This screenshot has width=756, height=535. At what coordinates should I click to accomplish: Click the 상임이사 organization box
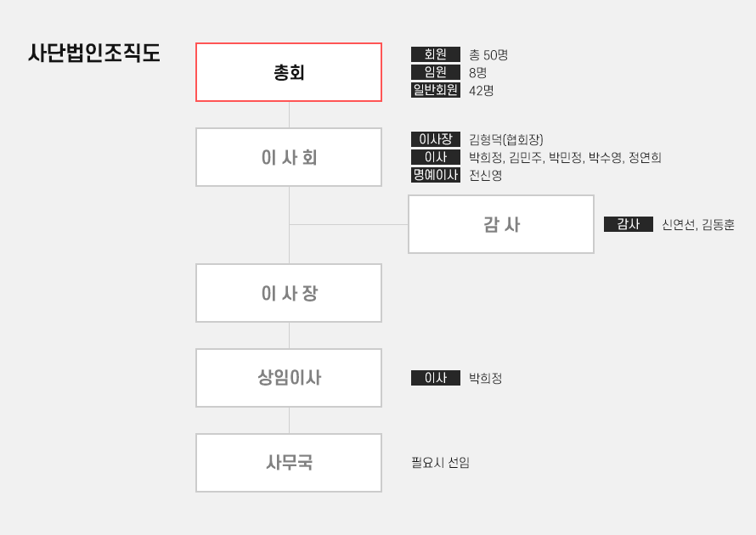click(x=289, y=378)
